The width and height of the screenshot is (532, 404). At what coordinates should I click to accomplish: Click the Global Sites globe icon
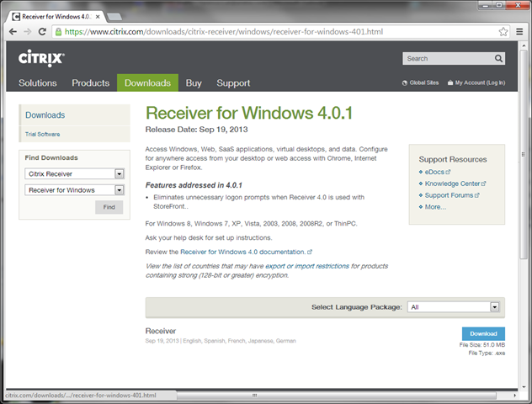[x=404, y=83]
